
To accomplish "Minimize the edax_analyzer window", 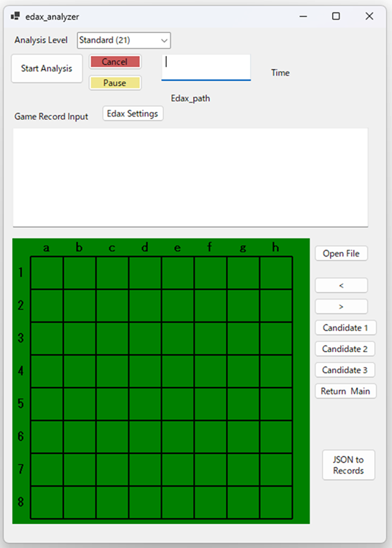I will pyautogui.click(x=303, y=16).
